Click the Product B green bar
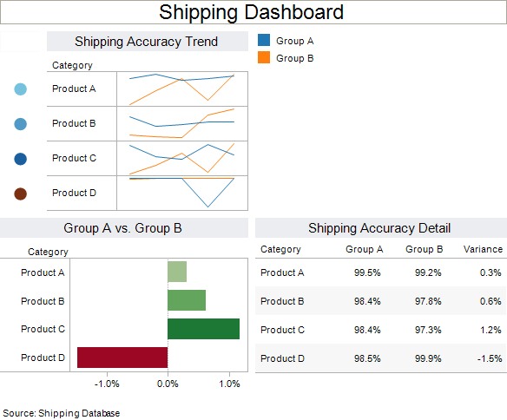 (x=187, y=300)
